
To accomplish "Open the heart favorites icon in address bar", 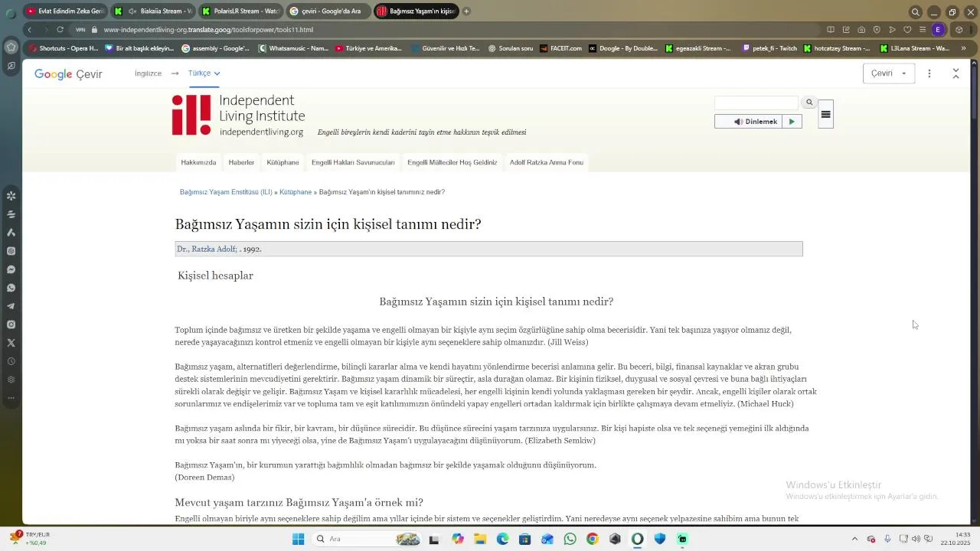I will 907,30.
